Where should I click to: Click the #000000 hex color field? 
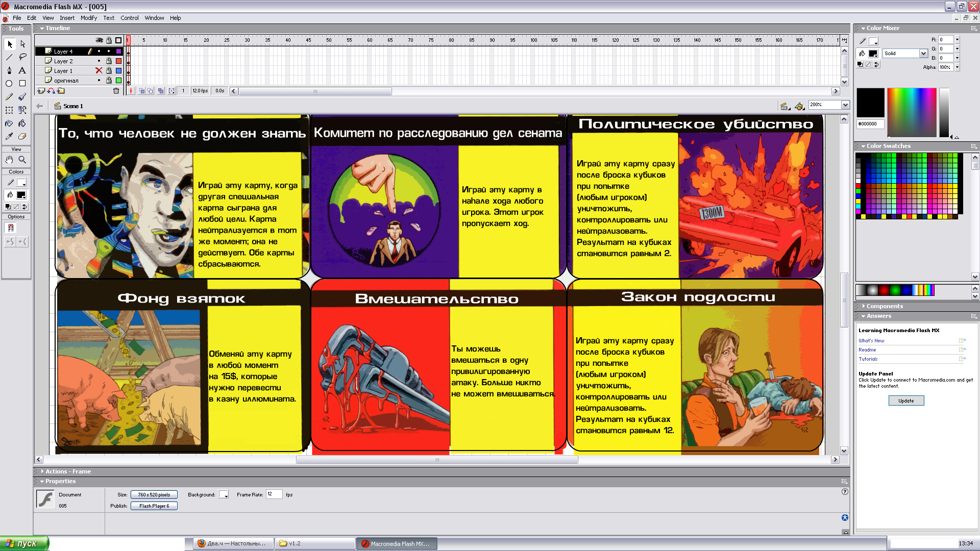click(x=870, y=124)
